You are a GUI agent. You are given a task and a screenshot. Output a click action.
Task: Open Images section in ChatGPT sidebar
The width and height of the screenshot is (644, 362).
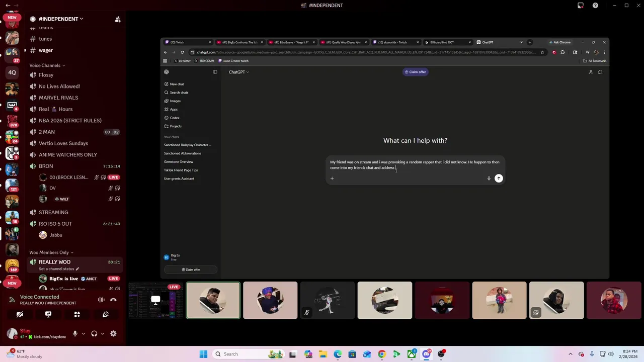pos(173,101)
